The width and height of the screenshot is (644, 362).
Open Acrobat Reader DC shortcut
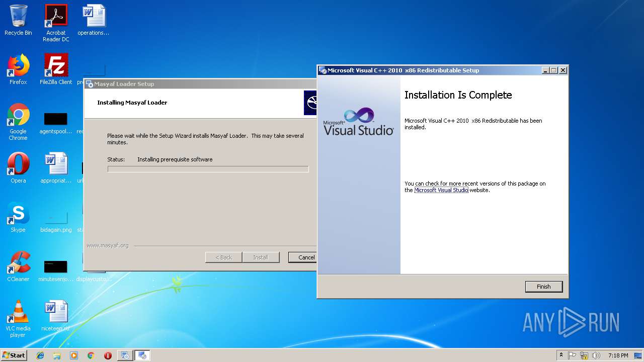tap(56, 23)
